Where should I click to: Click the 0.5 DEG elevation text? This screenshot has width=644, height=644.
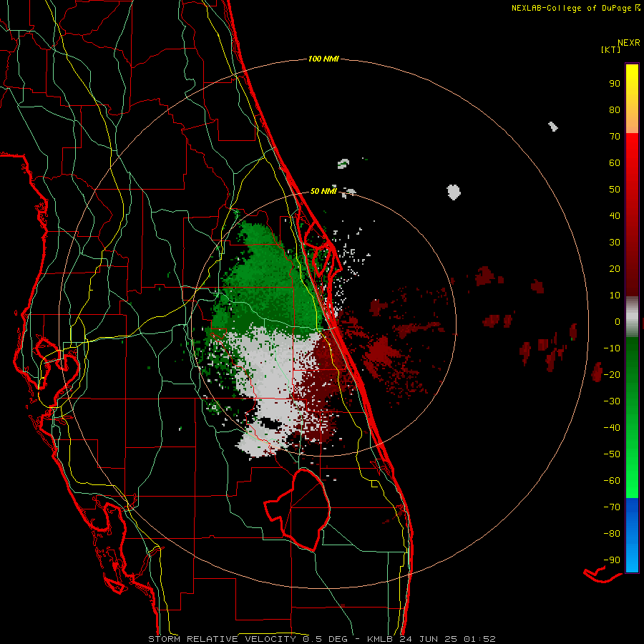325,639
